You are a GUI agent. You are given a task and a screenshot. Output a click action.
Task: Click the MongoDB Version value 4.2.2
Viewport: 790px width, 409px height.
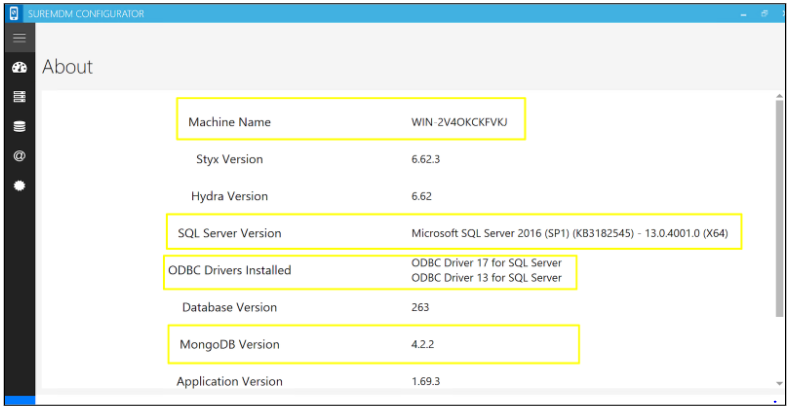point(425,344)
